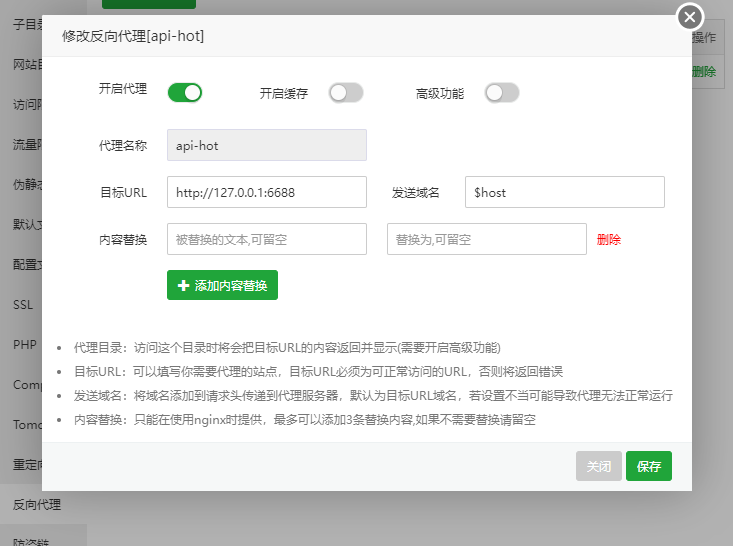
Task: Click the 内容替换 help text line
Action: click(x=305, y=420)
